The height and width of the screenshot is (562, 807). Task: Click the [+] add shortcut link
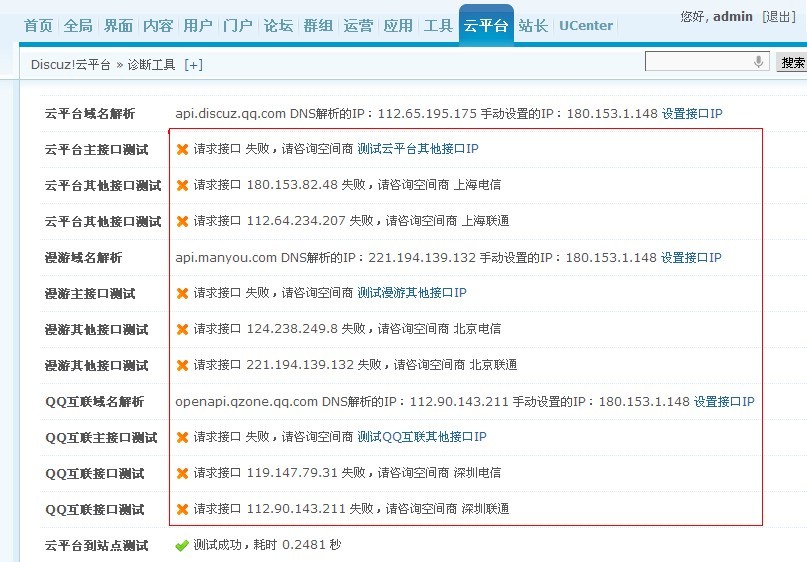pyautogui.click(x=194, y=65)
